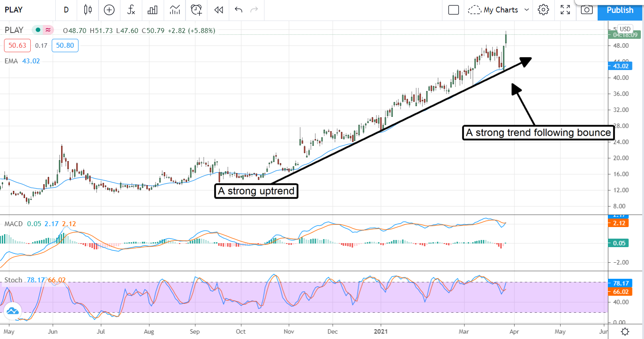Click the L47.60 low value in legend

(x=127, y=31)
